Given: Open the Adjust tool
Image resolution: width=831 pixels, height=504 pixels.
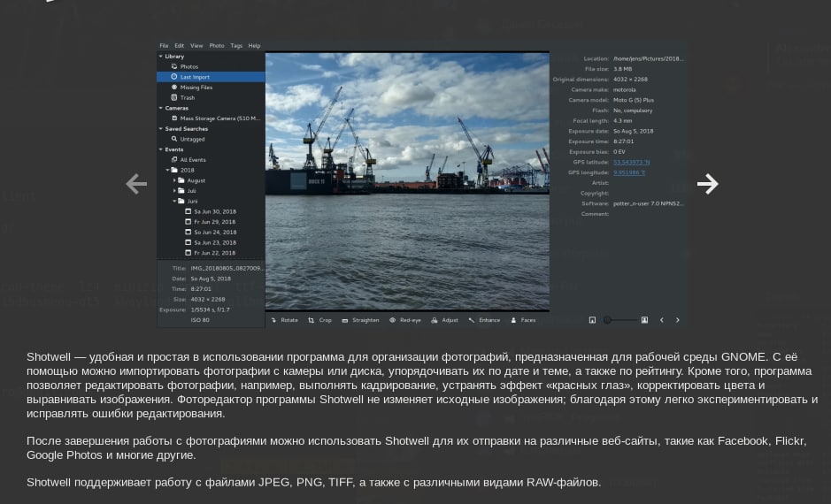Looking at the screenshot, I should 444,320.
